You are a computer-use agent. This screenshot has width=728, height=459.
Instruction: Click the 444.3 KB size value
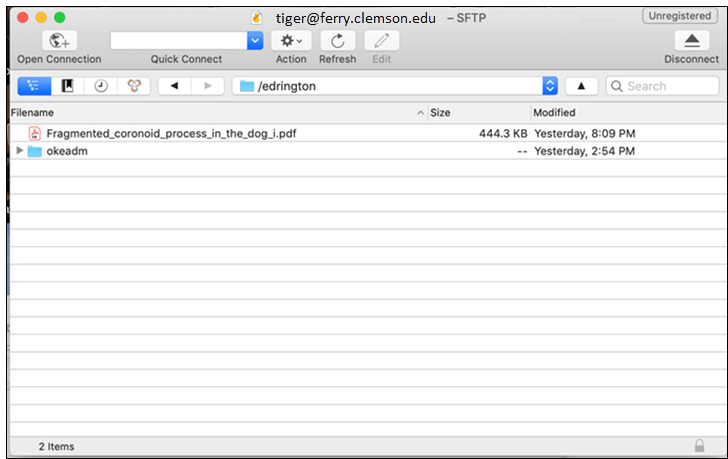tap(503, 134)
